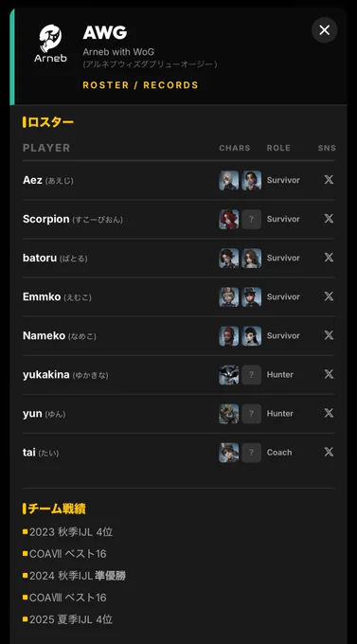Select yun's hunter character portrait
357x644 pixels.
pos(229,414)
